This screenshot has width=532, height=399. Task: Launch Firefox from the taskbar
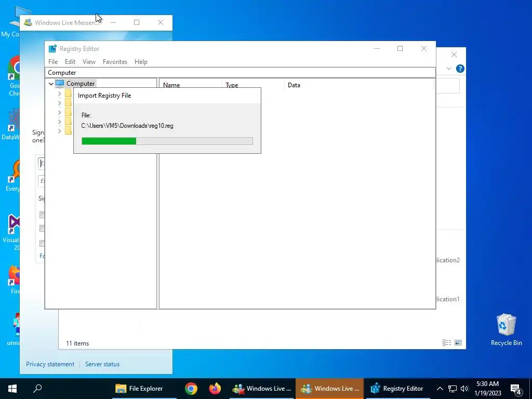click(215, 389)
